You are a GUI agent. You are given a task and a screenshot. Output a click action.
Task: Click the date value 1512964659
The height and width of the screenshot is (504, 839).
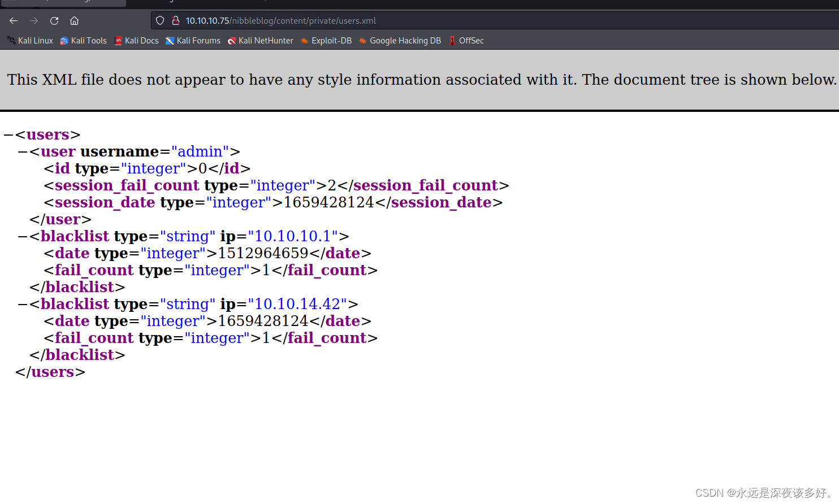[x=263, y=253]
